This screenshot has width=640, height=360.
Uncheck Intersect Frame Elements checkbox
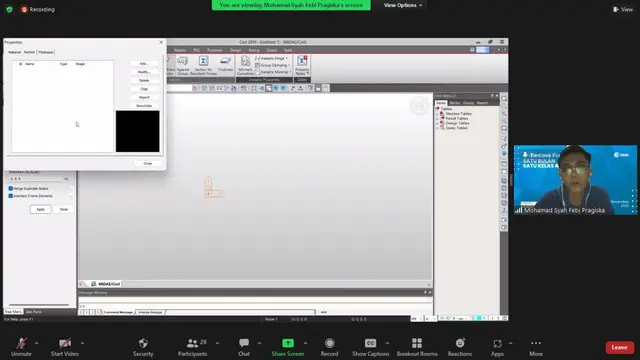pos(11,196)
